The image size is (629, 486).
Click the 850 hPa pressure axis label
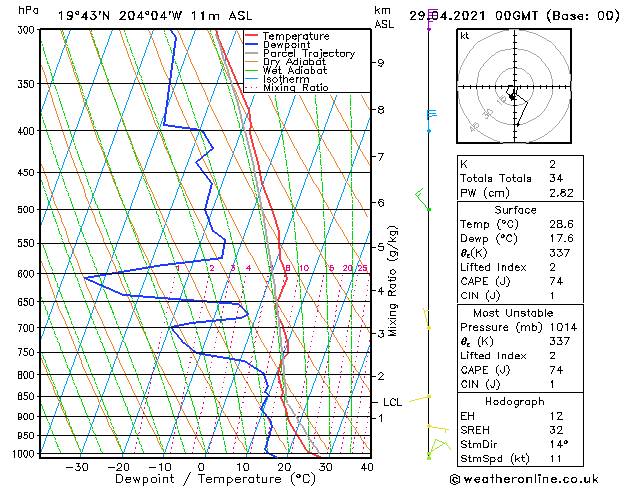(x=26, y=396)
